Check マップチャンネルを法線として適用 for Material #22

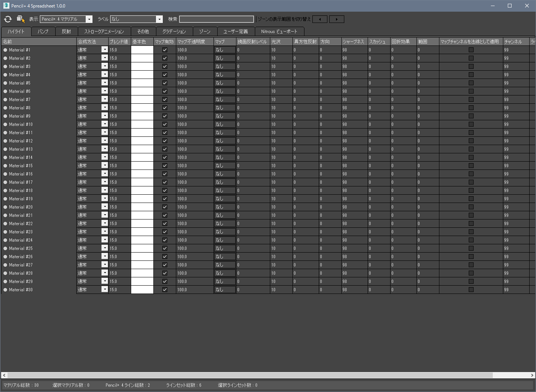471,223
